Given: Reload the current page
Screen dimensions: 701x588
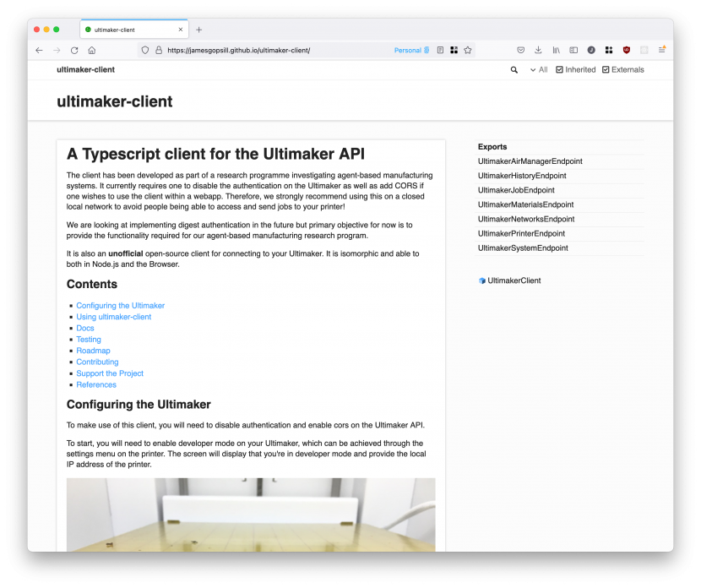Looking at the screenshot, I should (74, 51).
